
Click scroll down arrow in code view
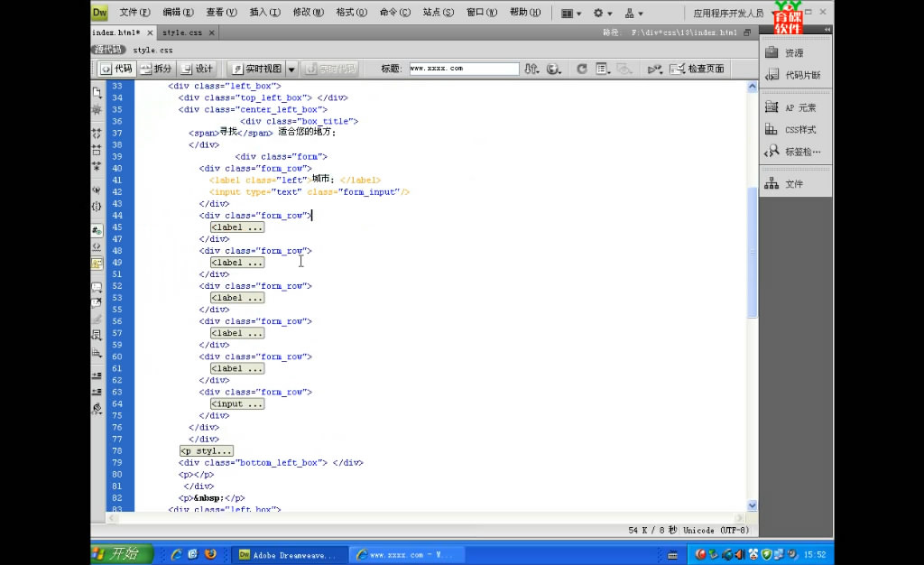752,505
